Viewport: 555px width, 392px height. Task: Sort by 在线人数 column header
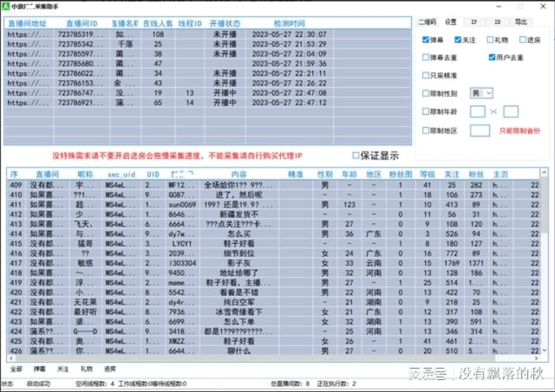point(158,24)
